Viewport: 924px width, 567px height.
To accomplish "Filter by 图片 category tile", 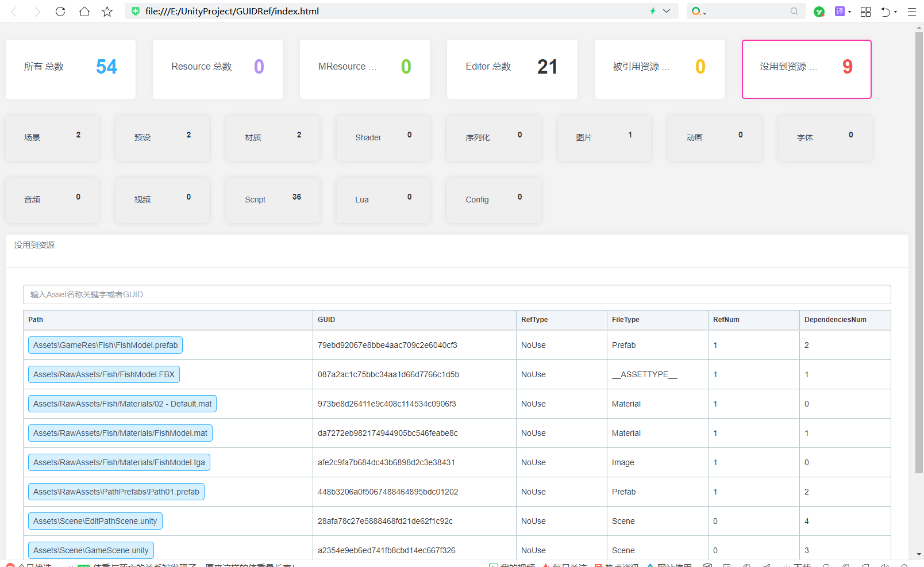I will point(605,138).
